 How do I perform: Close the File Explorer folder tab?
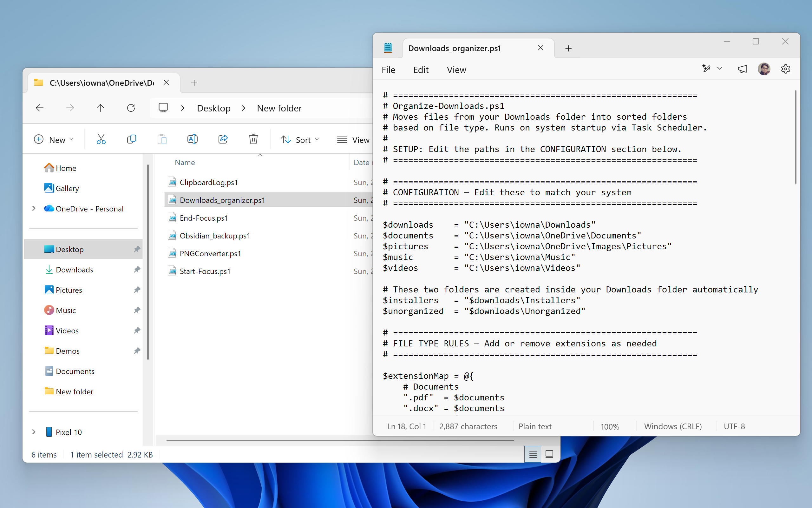[167, 83]
